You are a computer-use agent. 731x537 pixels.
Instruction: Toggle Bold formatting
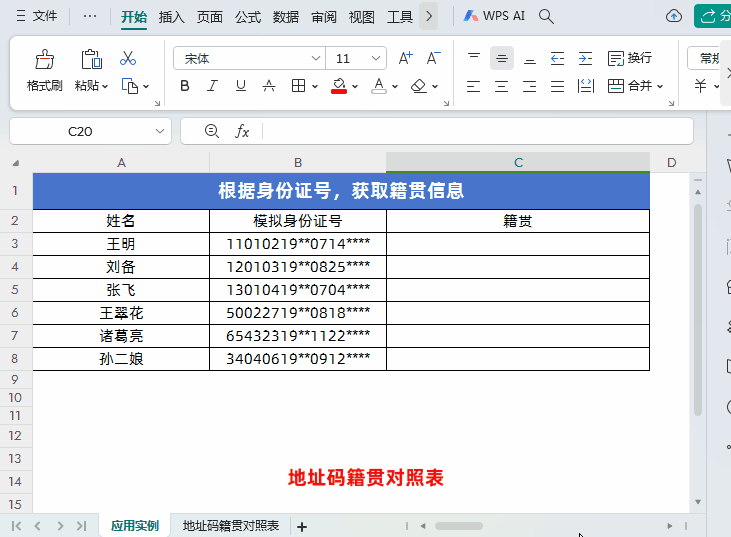pyautogui.click(x=185, y=86)
